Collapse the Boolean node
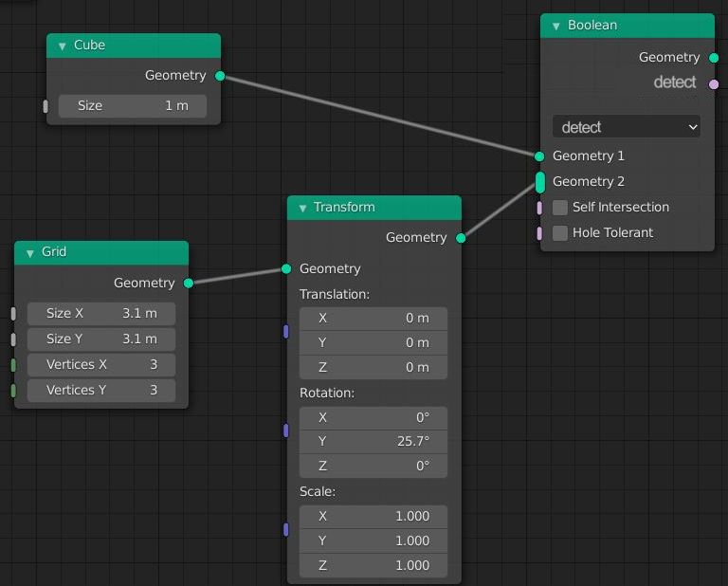This screenshot has height=586, width=728. pyautogui.click(x=555, y=27)
